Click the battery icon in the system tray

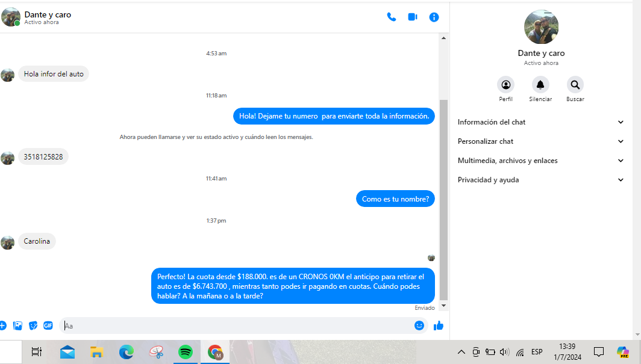tap(490, 352)
